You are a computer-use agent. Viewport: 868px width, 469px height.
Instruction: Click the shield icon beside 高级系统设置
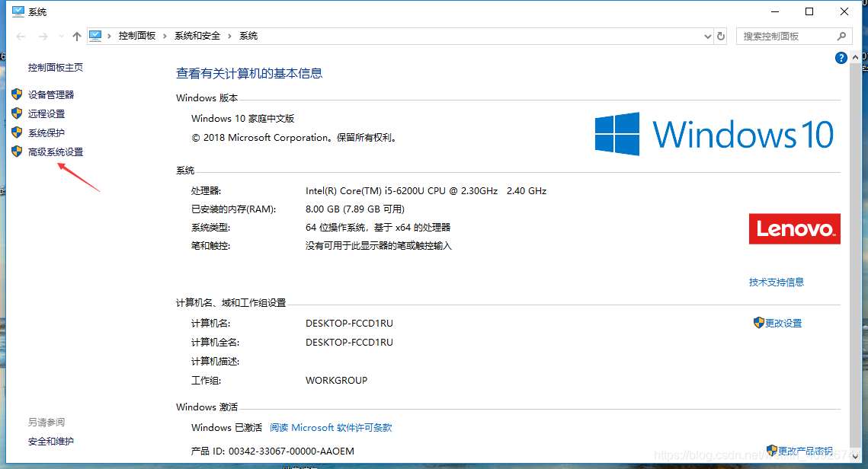click(18, 152)
